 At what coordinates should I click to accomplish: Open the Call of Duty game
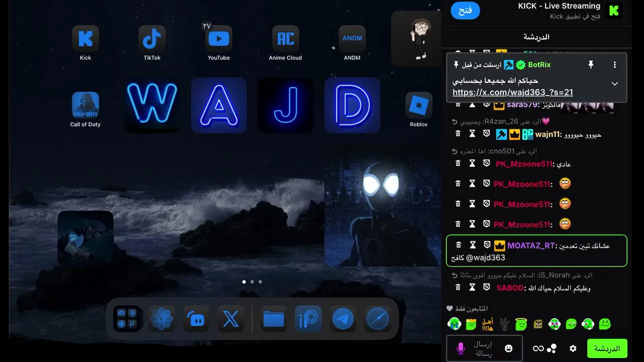[x=86, y=105]
